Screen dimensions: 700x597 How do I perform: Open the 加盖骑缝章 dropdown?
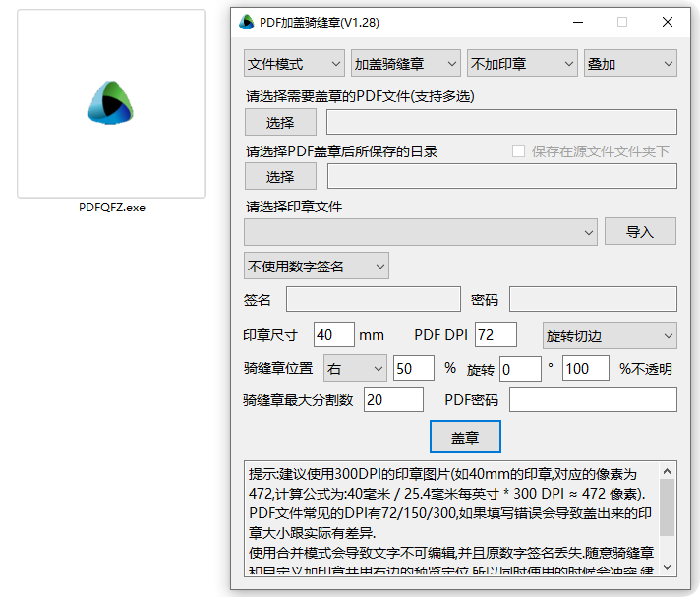coord(406,64)
